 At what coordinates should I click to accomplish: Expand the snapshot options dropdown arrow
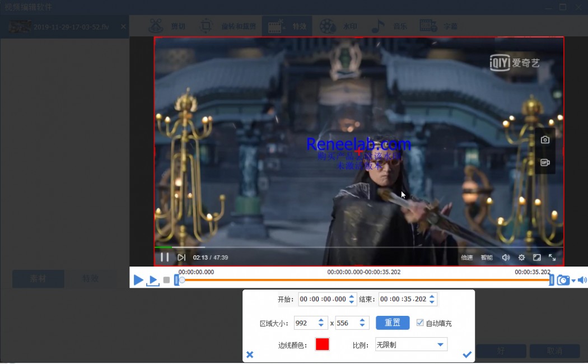(573, 281)
